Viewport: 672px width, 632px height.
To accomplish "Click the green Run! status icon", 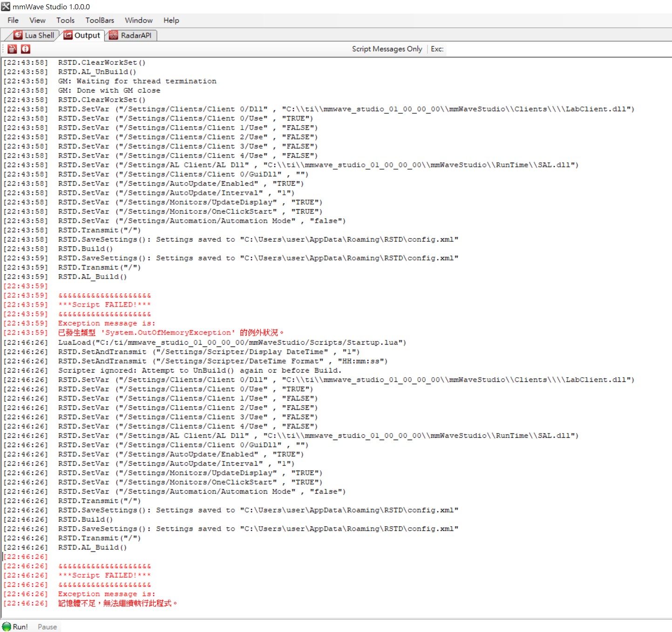I will pyautogui.click(x=7, y=626).
